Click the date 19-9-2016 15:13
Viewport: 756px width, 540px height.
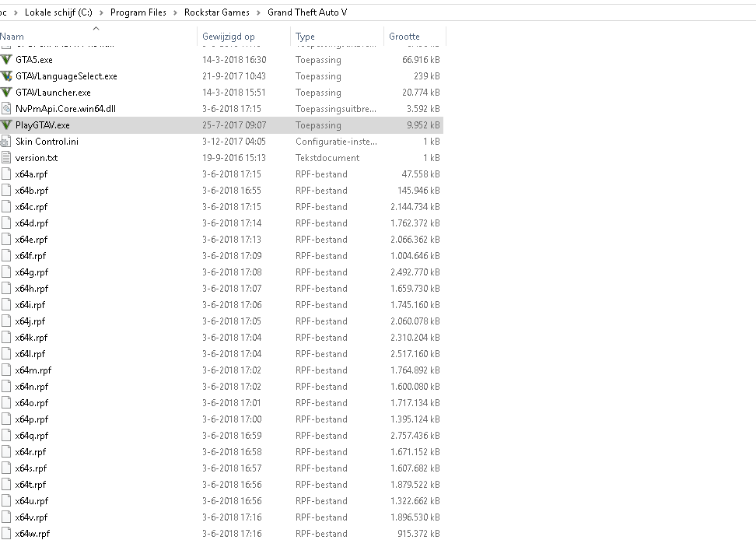[234, 158]
